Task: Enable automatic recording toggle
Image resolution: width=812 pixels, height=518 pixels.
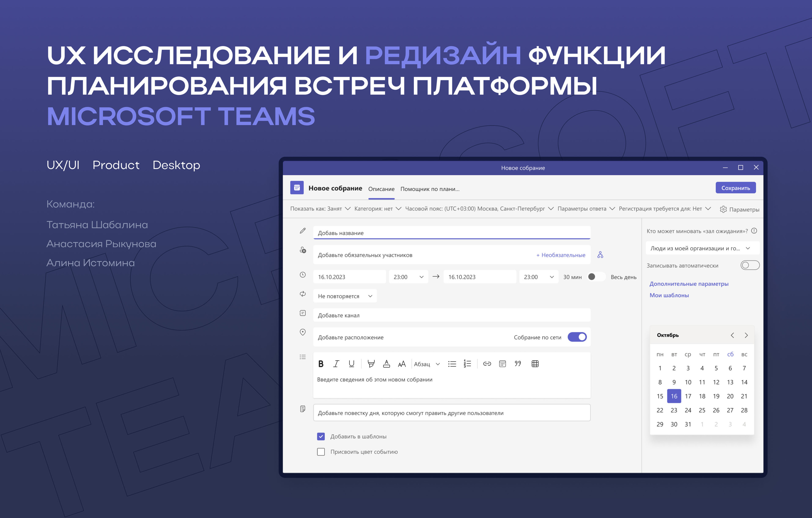Action: (x=750, y=265)
